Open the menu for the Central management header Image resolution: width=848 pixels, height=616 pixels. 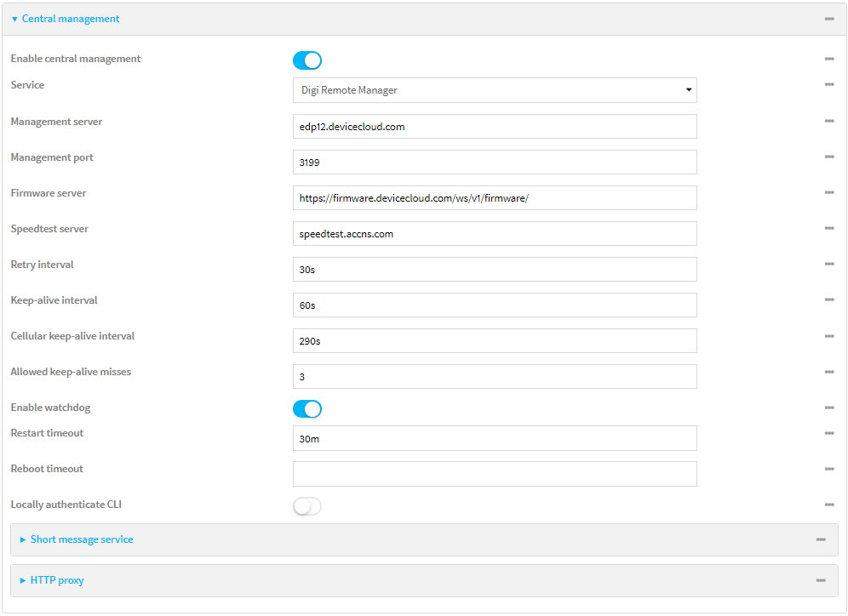click(829, 18)
